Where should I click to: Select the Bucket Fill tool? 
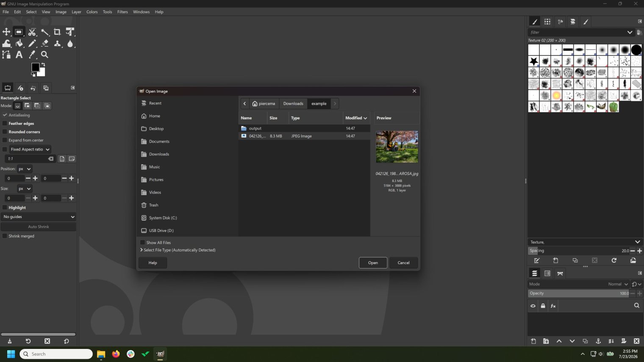(19, 43)
